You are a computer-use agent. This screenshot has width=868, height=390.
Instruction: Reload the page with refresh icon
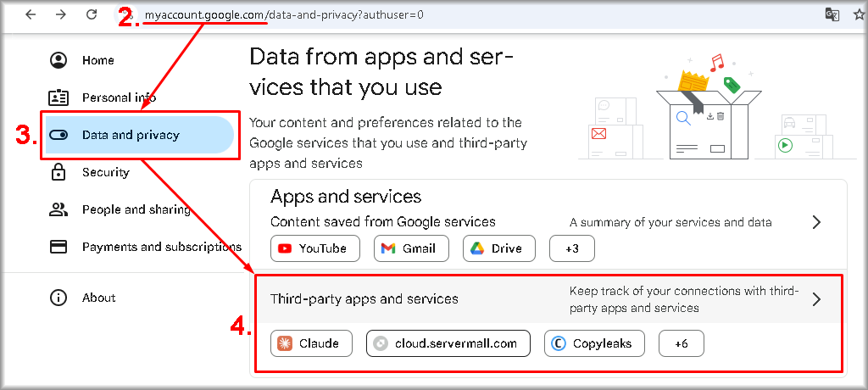coord(92,15)
